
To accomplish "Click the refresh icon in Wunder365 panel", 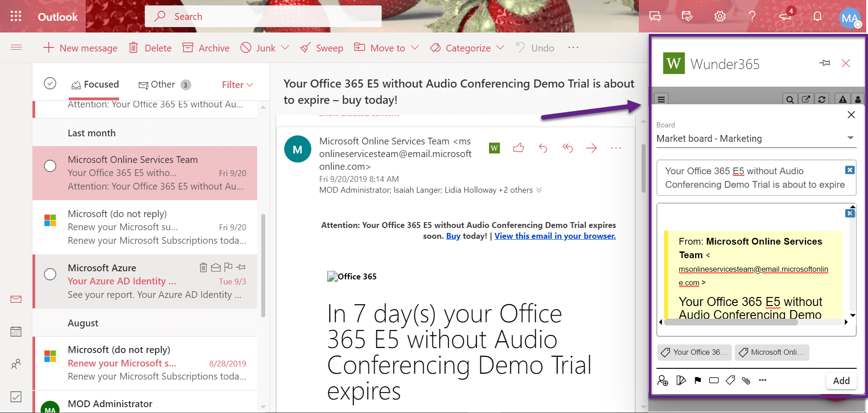I will [x=822, y=99].
